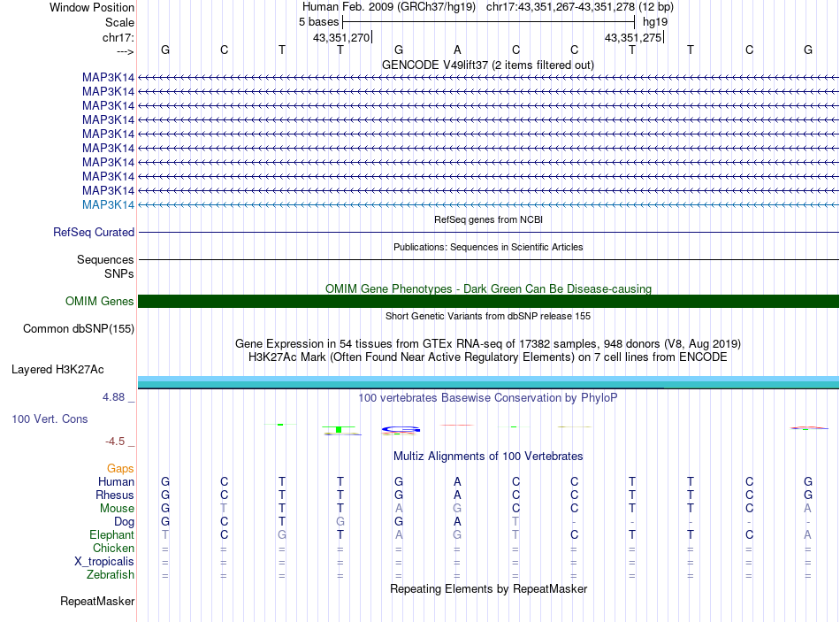This screenshot has width=840, height=622.
Task: Click the blue G logo in conservation track
Action: click(401, 429)
